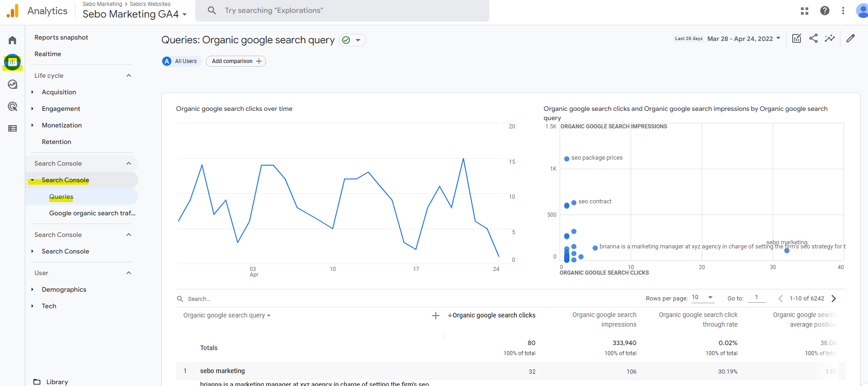The height and width of the screenshot is (386, 868).
Task: Sort by Organic google search impressions column
Action: [x=604, y=319]
